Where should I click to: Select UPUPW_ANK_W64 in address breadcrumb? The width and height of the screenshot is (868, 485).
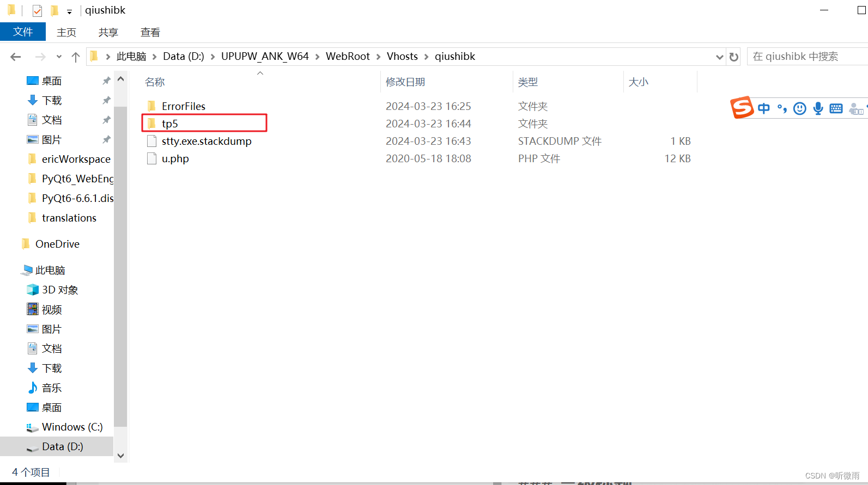[x=265, y=57]
